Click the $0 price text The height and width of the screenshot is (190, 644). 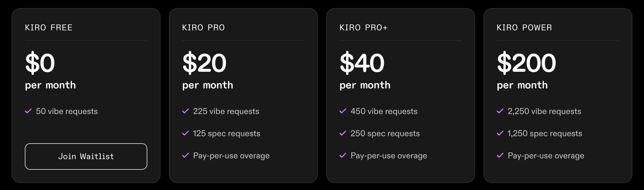(40, 63)
